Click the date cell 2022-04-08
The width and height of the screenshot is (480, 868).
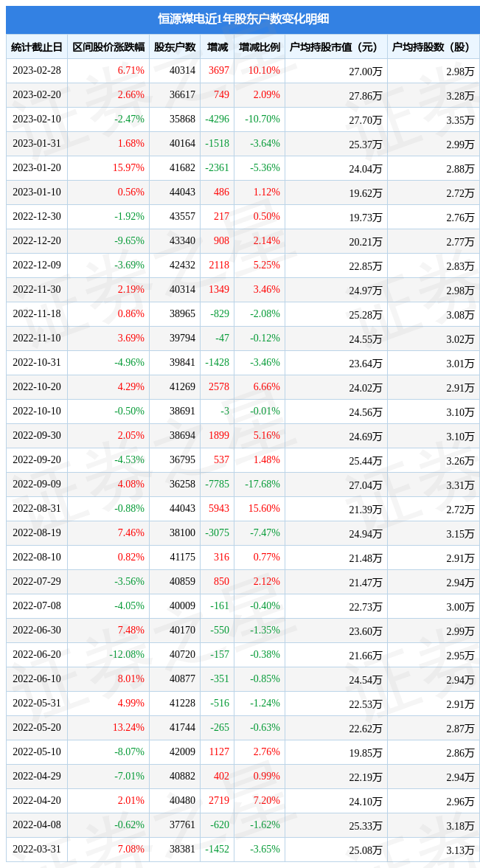tap(37, 825)
